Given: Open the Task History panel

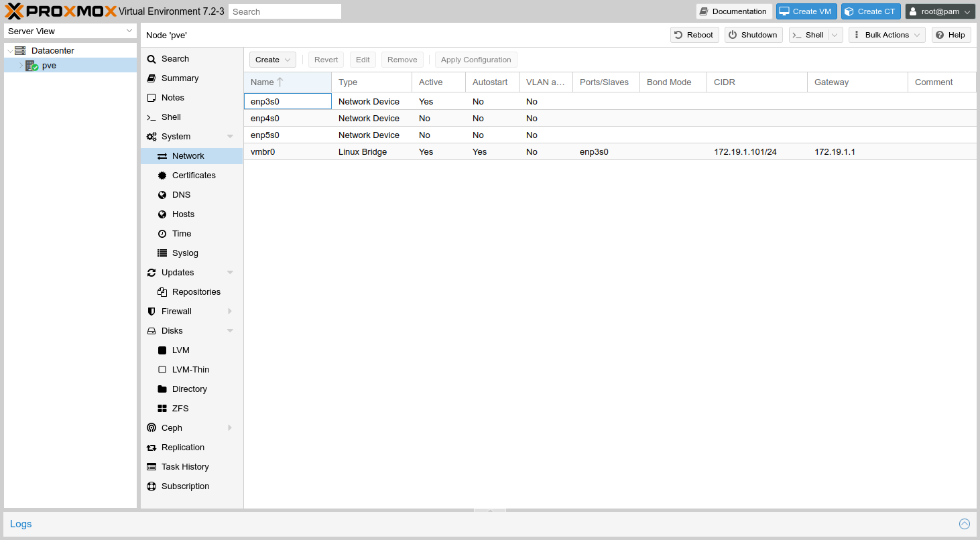Looking at the screenshot, I should pos(185,467).
